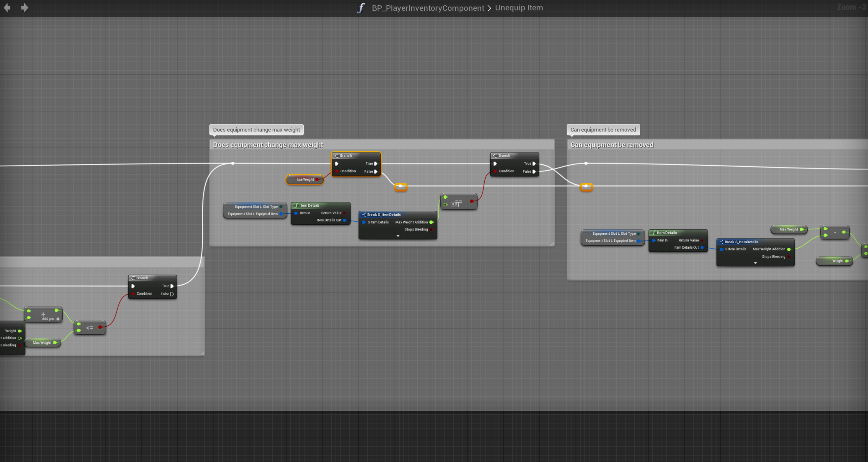Select reroute node below highlighted Branch False pin
This screenshot has width=868, height=462.
[x=400, y=187]
